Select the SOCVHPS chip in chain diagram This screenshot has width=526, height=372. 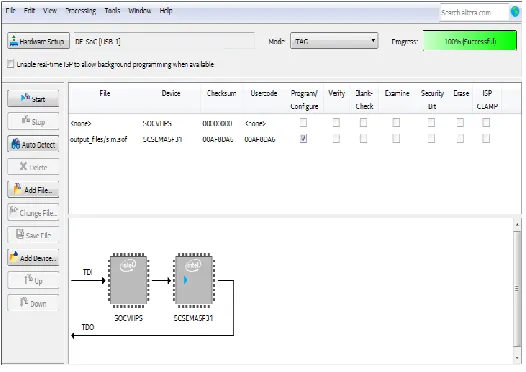point(128,281)
